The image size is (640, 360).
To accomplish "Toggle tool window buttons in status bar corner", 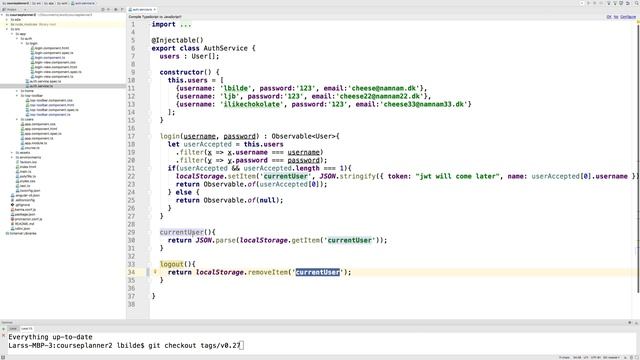I will coord(3,357).
